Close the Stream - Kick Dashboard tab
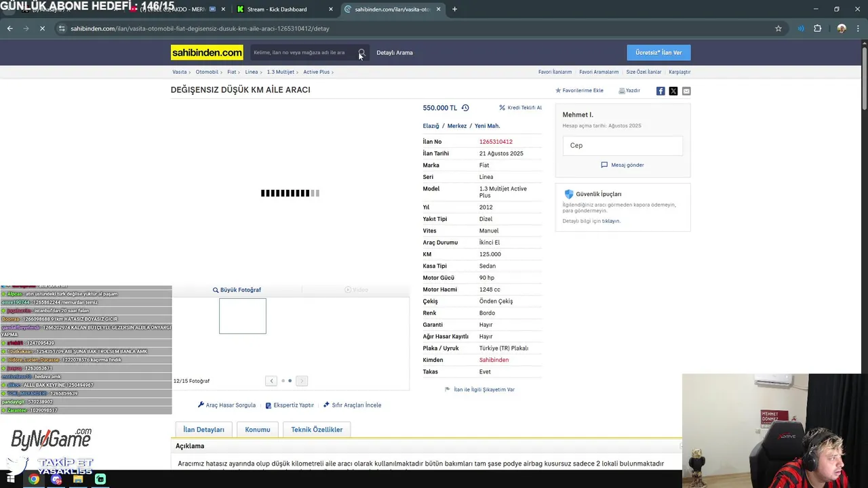This screenshot has height=488, width=868. [331, 9]
